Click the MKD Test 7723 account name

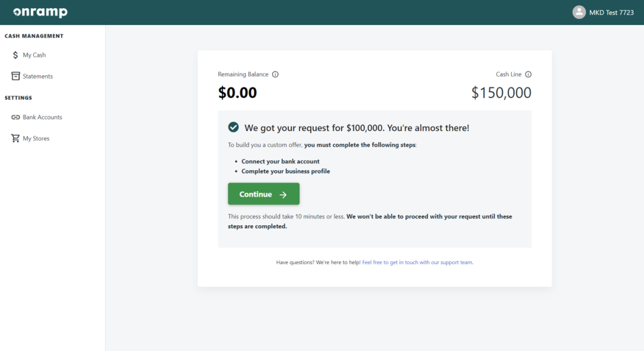click(611, 13)
